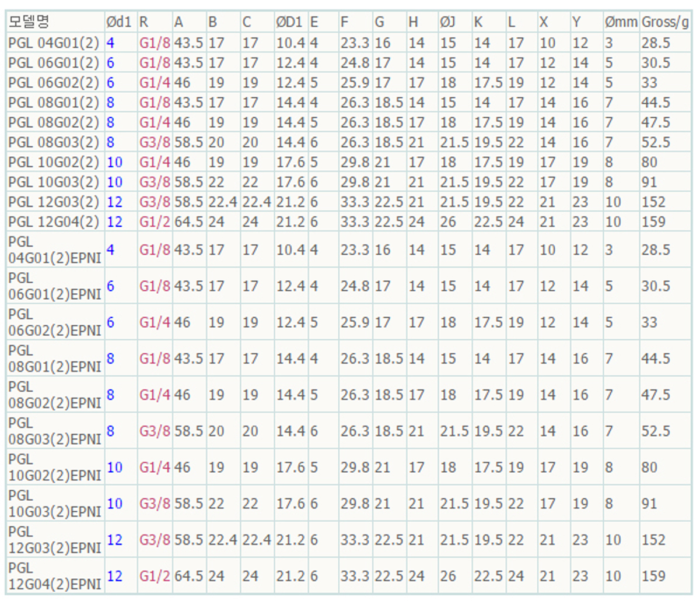This screenshot has width=700, height=601.
Task: Click the ØJ column header
Action: pos(447,22)
